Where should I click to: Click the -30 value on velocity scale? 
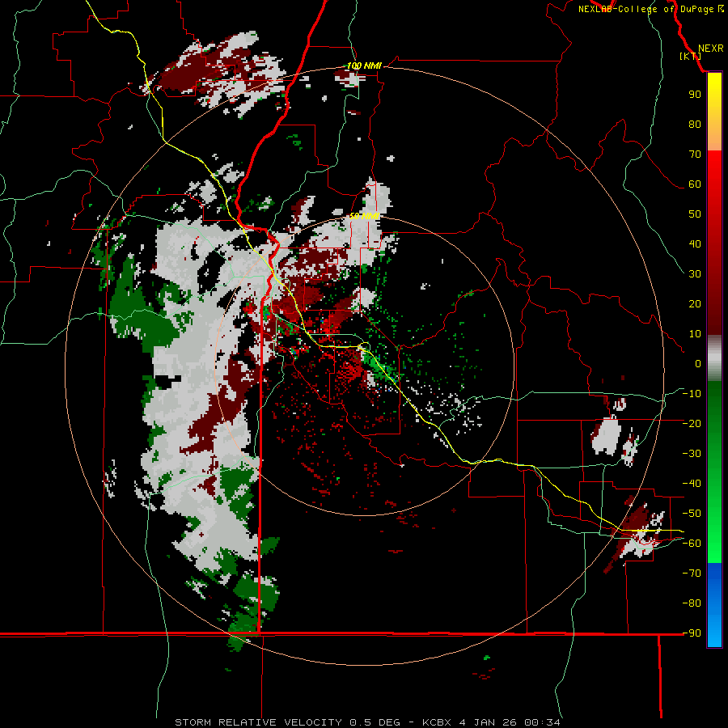(x=692, y=454)
